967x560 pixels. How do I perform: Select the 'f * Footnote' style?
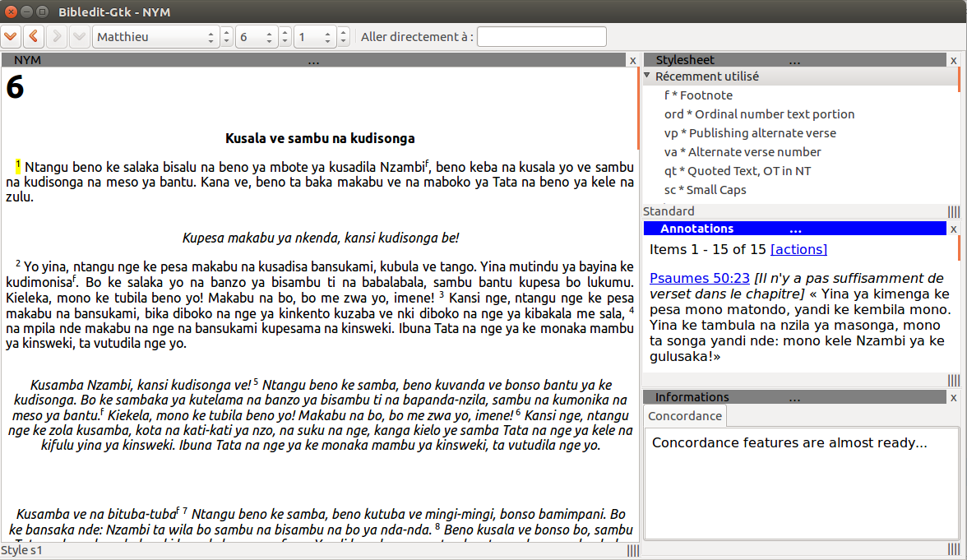tap(698, 95)
